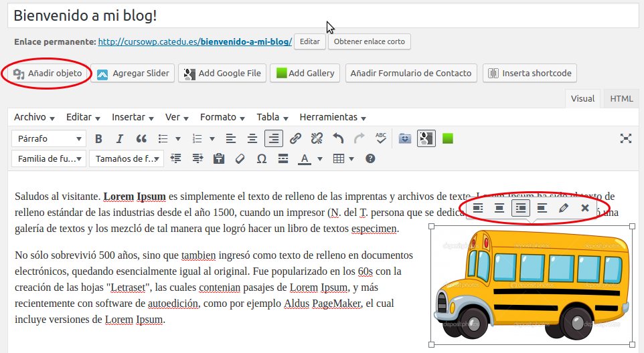Screen dimensions: 644x353
Task: Click Obtener enlace corto button
Action: 370,41
